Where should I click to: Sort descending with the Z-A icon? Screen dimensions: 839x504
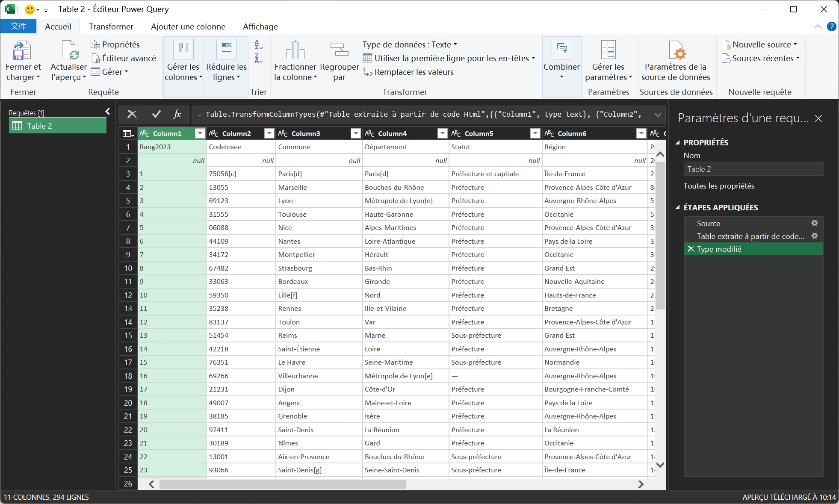pos(259,58)
